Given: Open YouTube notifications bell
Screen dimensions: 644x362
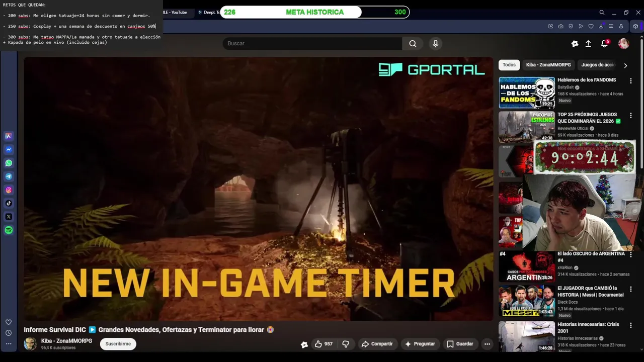Looking at the screenshot, I should (x=605, y=44).
